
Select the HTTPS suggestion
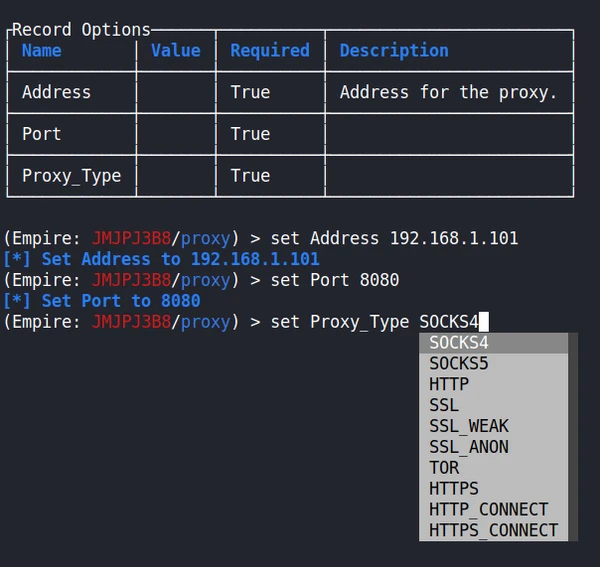point(454,489)
